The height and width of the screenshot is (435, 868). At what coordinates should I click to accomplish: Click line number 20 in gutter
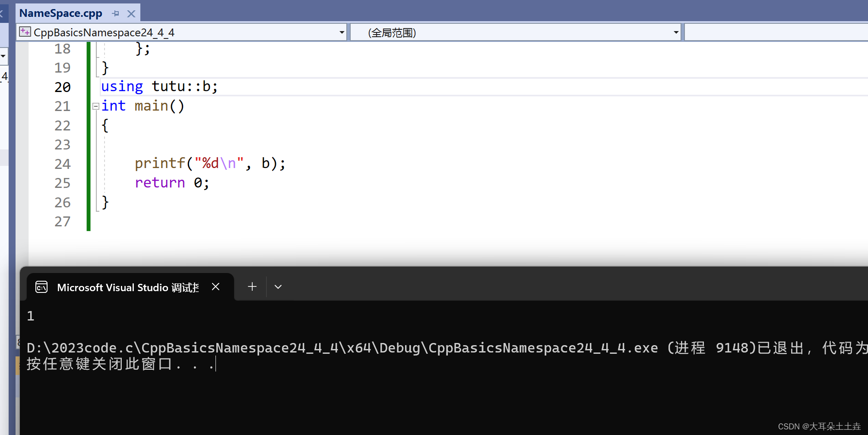tap(63, 87)
